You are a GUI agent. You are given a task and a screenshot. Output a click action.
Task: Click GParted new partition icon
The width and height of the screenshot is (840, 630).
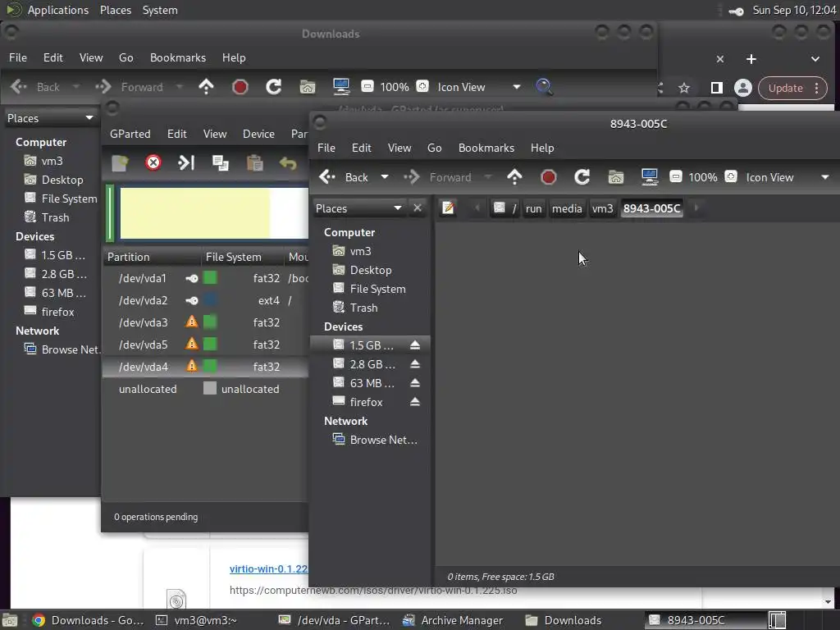point(120,162)
